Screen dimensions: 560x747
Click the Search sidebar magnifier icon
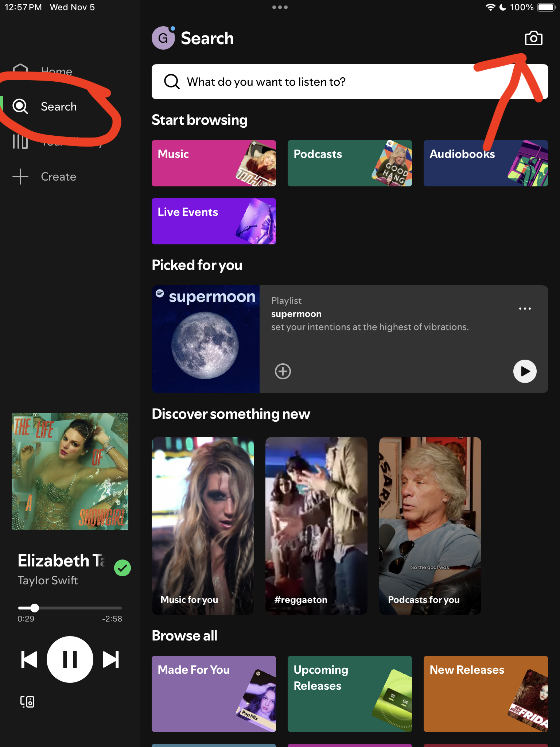coord(20,107)
